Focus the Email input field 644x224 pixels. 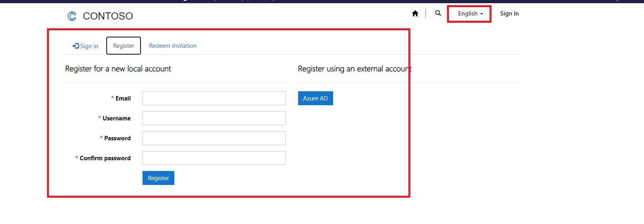click(x=214, y=98)
